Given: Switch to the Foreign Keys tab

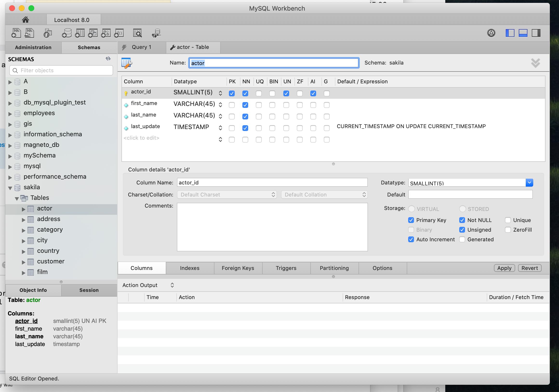Looking at the screenshot, I should point(238,268).
